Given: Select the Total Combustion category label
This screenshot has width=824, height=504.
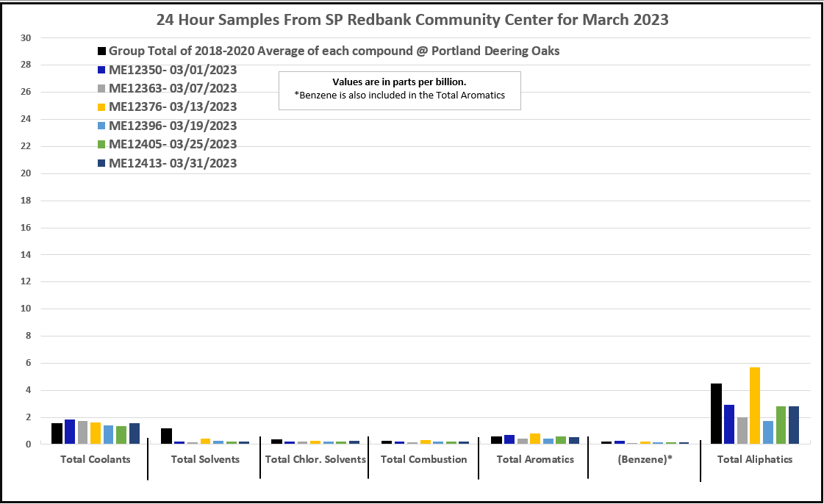Looking at the screenshot, I should (x=423, y=459).
